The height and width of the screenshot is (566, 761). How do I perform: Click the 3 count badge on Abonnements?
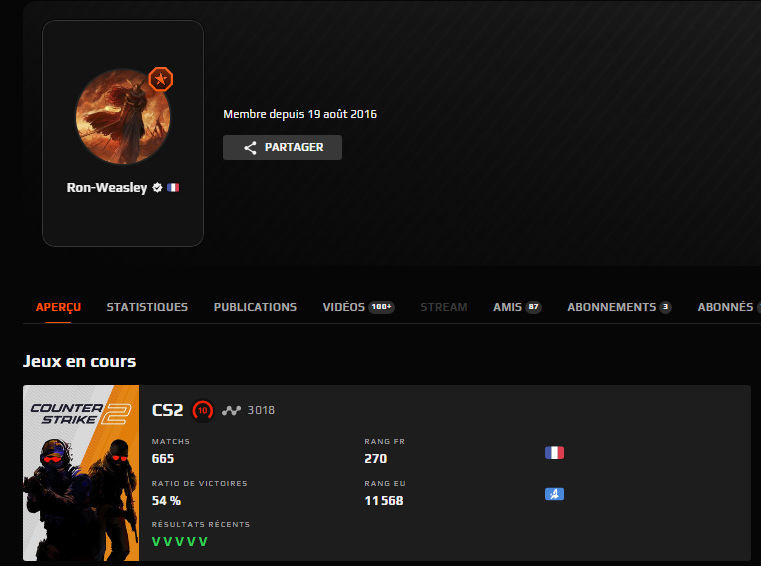tap(665, 307)
